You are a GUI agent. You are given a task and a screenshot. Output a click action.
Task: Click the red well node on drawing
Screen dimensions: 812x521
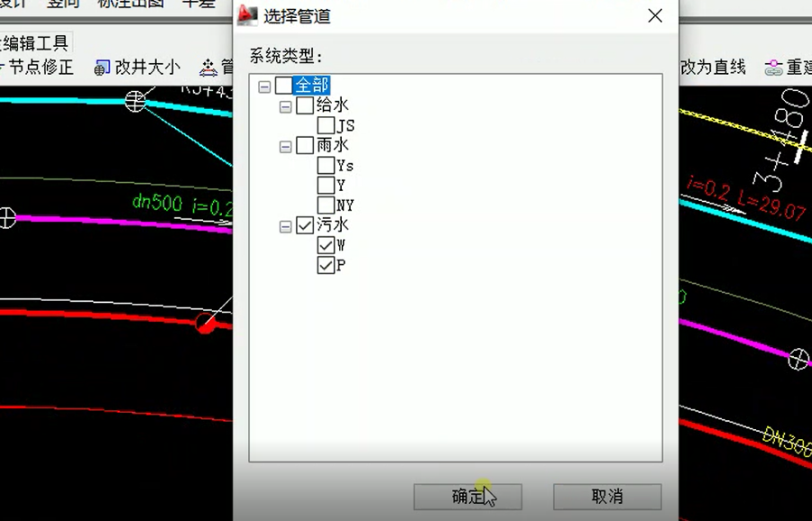coord(206,324)
